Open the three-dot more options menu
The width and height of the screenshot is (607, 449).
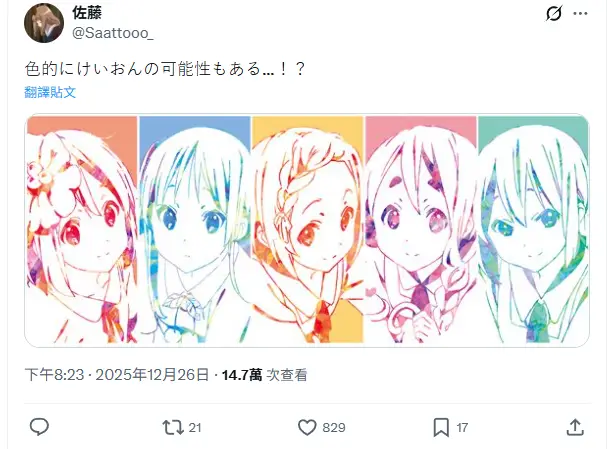[580, 14]
